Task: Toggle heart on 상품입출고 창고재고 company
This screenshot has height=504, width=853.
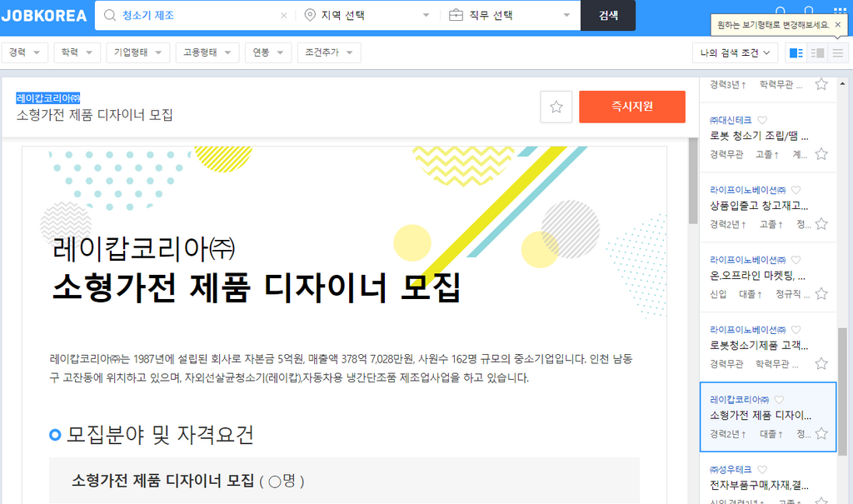Action: [x=796, y=190]
